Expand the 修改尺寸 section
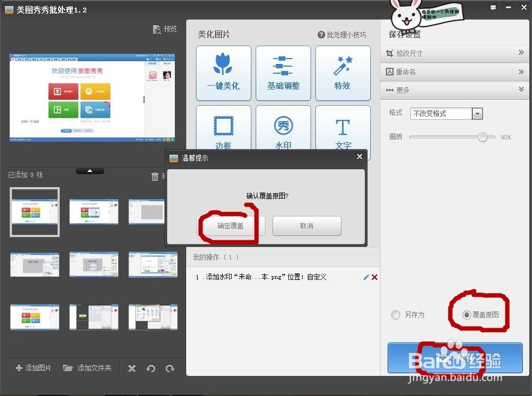Screen dimensions: 532x396 click(455, 53)
